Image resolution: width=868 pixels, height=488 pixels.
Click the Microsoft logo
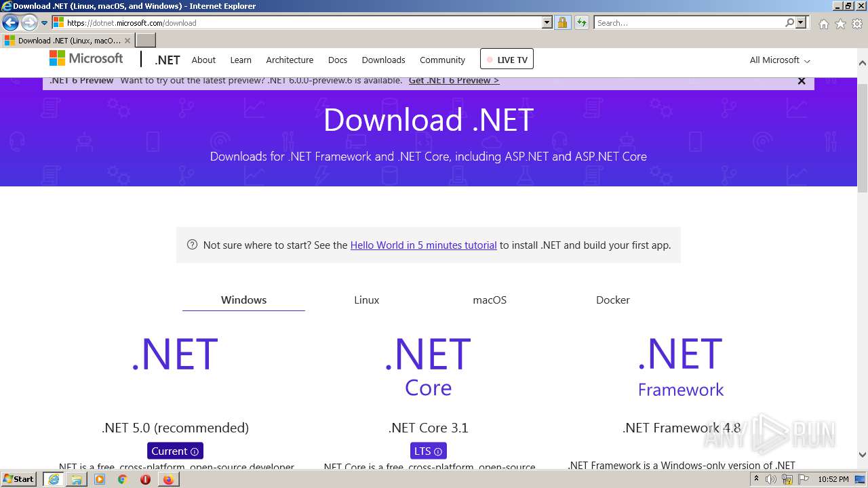[86, 59]
